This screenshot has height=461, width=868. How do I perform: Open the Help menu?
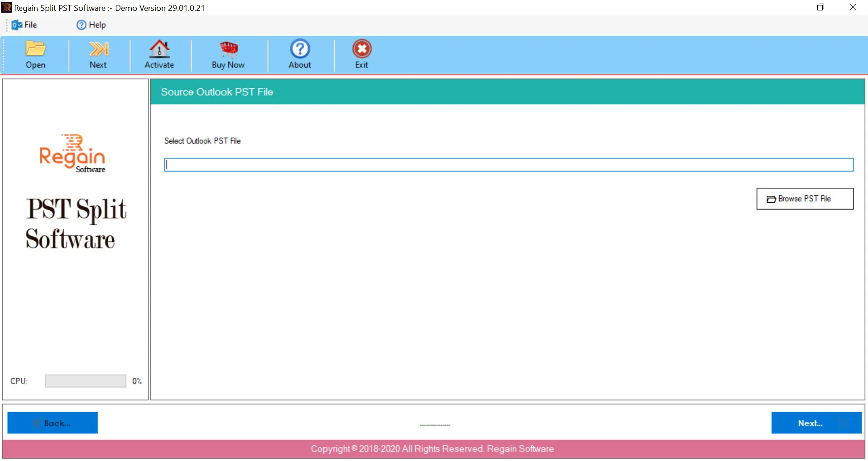[x=91, y=25]
